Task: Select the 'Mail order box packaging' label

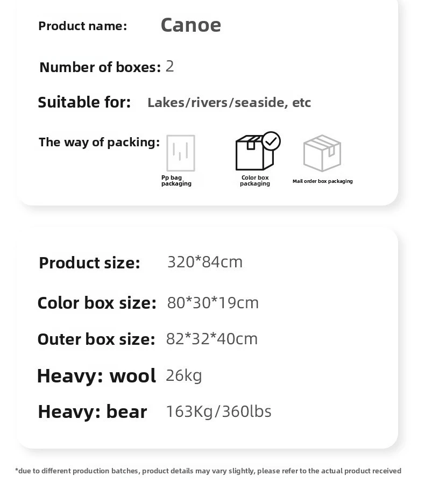Action: (x=322, y=181)
